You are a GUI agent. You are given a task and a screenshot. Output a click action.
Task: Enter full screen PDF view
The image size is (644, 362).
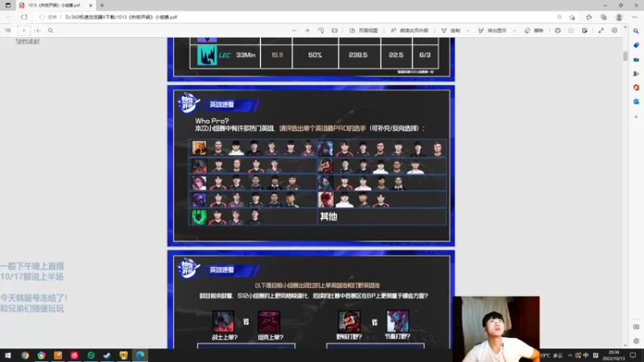(601, 31)
